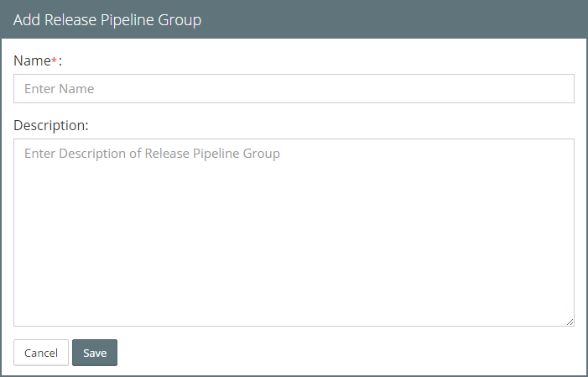
Task: Click the word "Group" in the Description placeholder
Action: [261, 154]
